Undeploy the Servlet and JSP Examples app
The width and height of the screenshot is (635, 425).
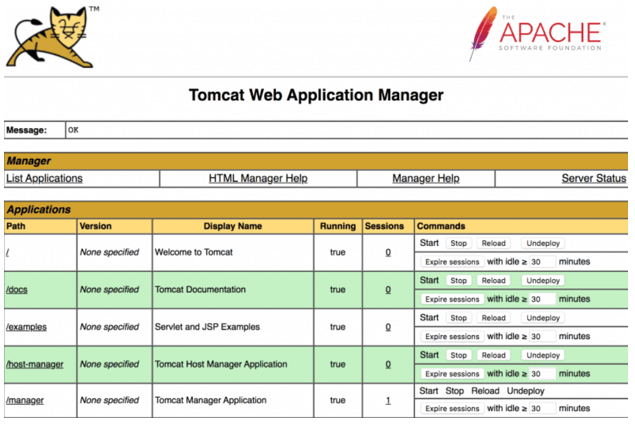[x=543, y=318]
